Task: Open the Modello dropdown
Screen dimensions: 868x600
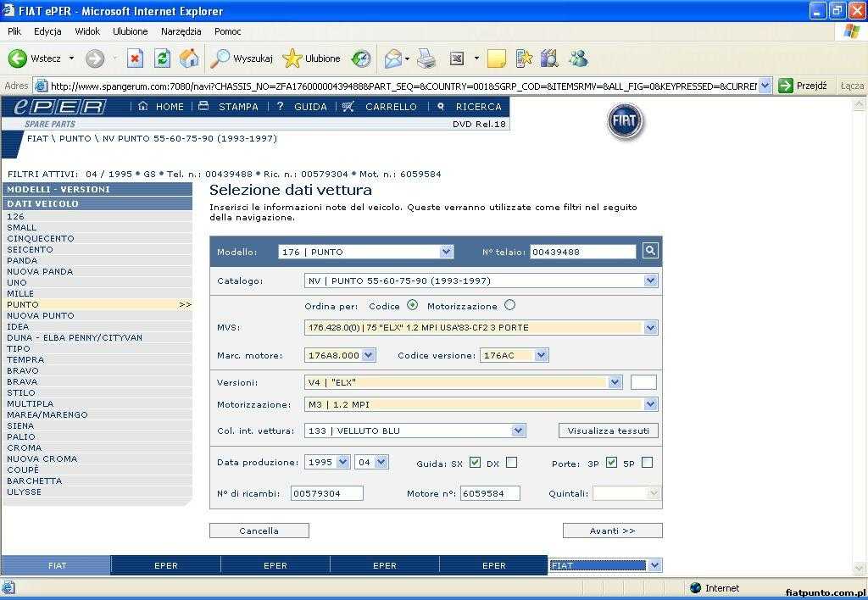Action: [446, 252]
